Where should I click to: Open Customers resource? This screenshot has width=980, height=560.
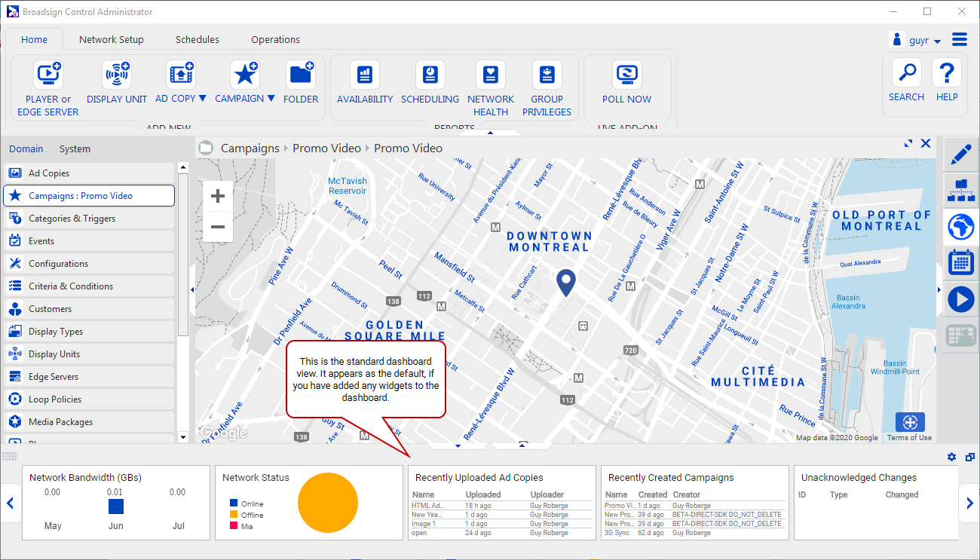pyautogui.click(x=89, y=309)
